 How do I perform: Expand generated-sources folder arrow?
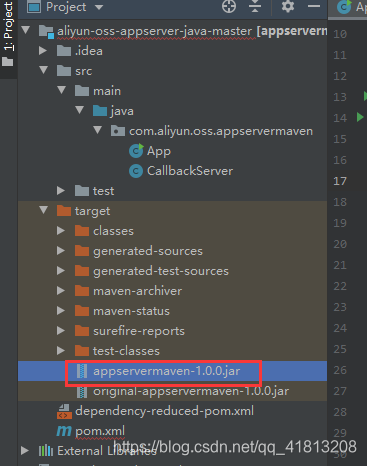pos(61,251)
